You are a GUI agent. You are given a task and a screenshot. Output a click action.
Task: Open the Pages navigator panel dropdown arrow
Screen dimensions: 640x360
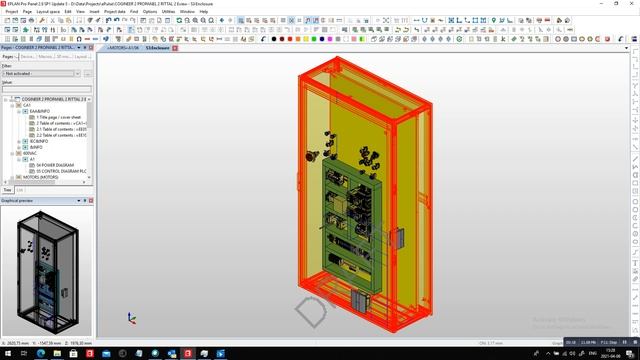[79, 48]
